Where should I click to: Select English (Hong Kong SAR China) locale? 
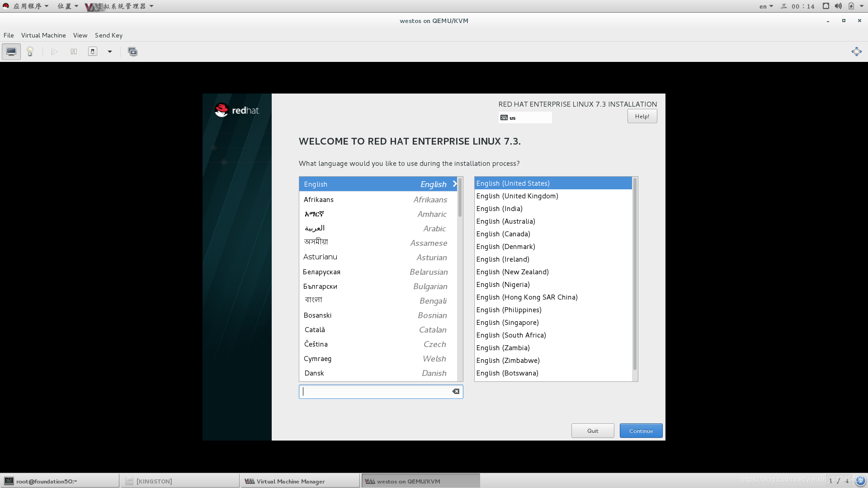point(553,297)
